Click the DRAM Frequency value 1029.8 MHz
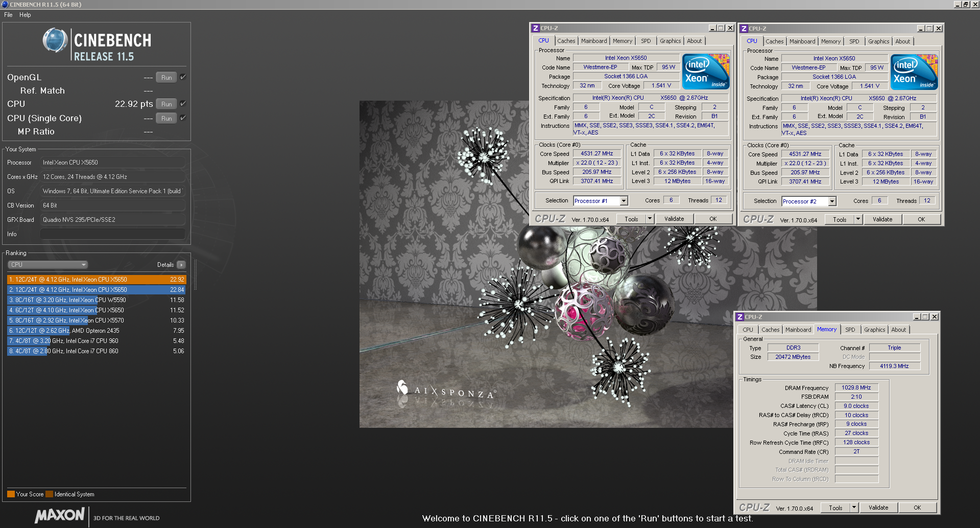 pyautogui.click(x=856, y=388)
